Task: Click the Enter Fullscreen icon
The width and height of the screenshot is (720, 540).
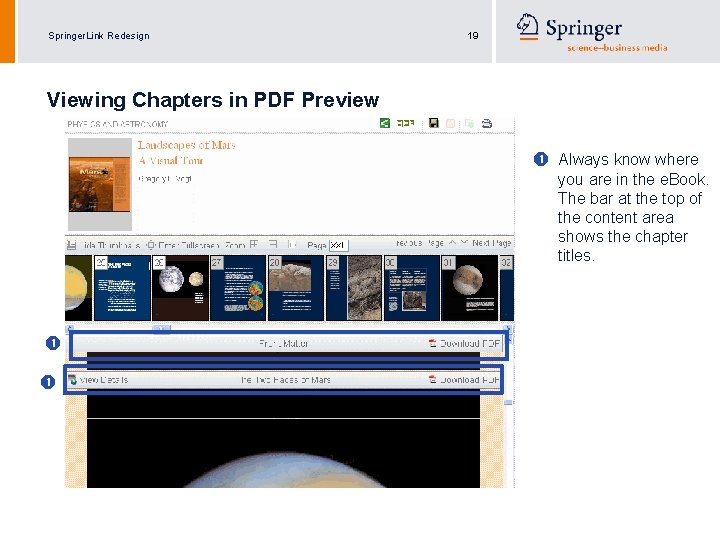Action: pos(151,245)
